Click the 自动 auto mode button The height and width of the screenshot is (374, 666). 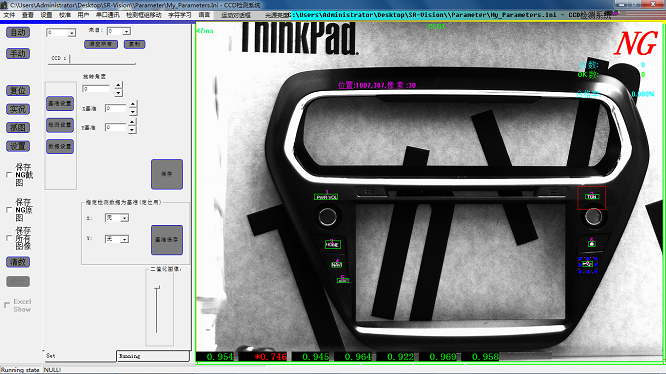click(18, 32)
